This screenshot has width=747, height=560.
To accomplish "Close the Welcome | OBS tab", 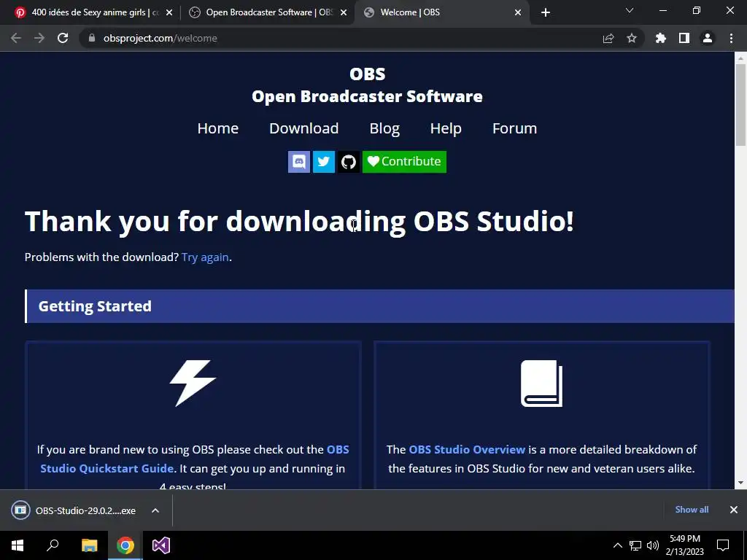I will tap(518, 13).
